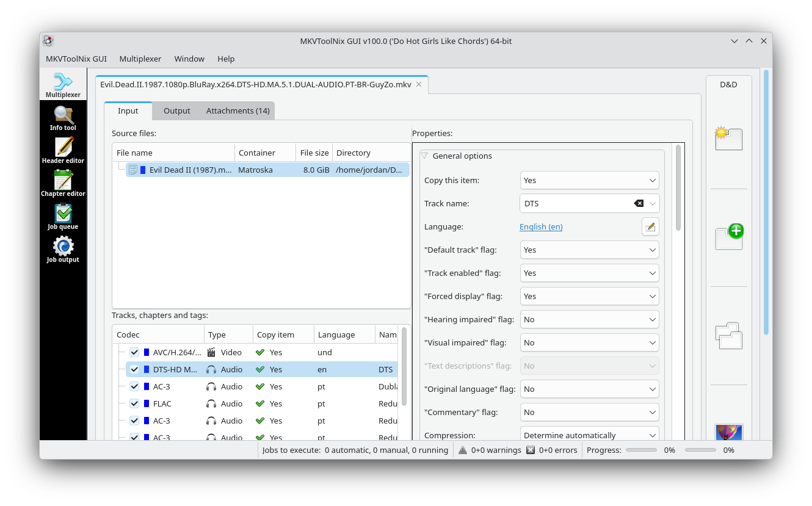The width and height of the screenshot is (812, 506).
Task: Click the language edit pencil icon
Action: coord(650,226)
